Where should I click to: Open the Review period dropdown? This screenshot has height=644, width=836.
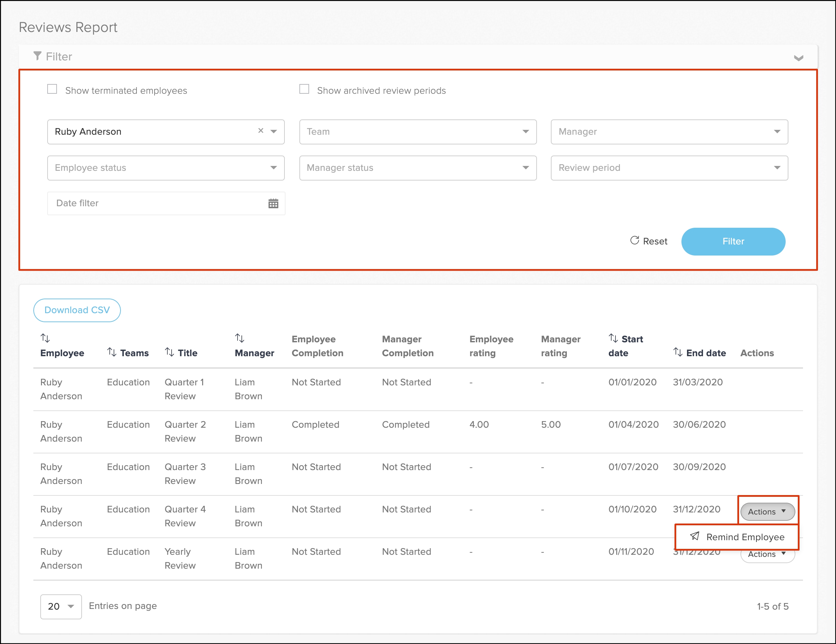click(669, 168)
